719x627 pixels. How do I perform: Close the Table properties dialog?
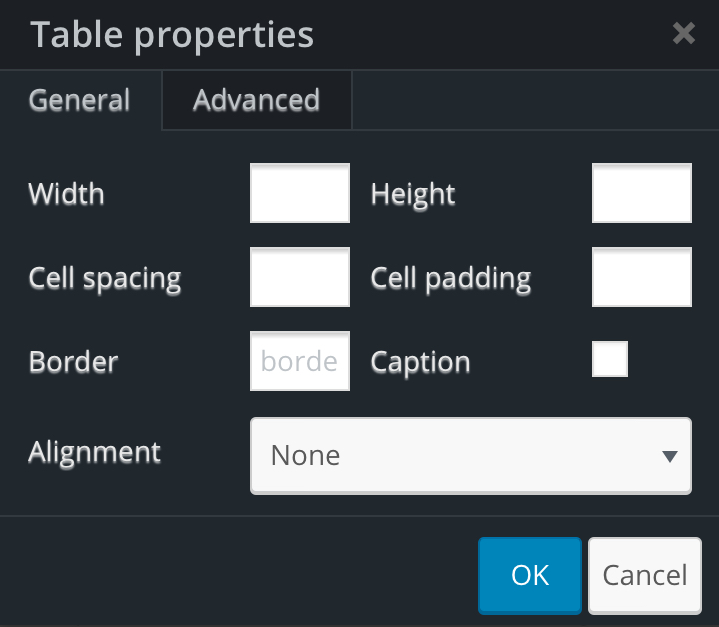pyautogui.click(x=683, y=34)
